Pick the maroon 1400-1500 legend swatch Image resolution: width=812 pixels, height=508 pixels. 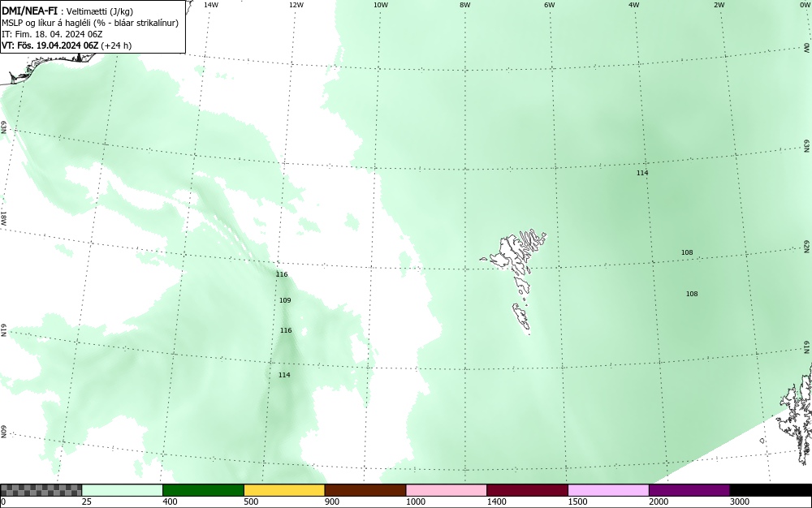tap(527, 490)
